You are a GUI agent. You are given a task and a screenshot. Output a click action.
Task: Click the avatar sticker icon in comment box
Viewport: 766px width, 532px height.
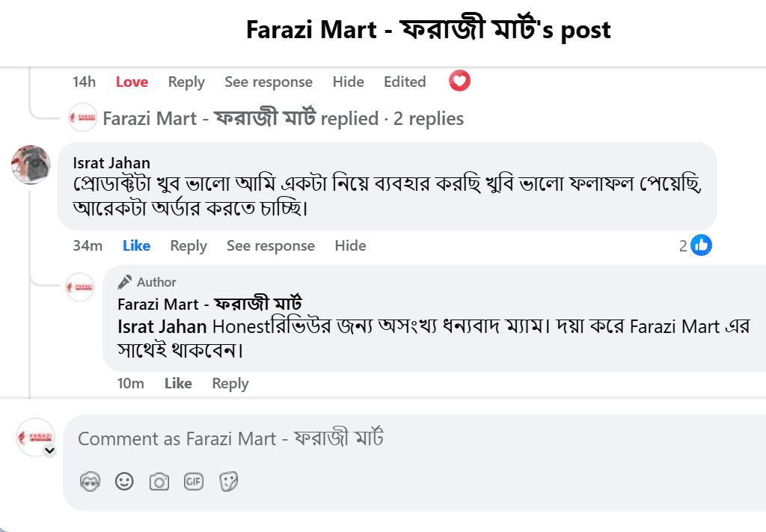(x=90, y=482)
